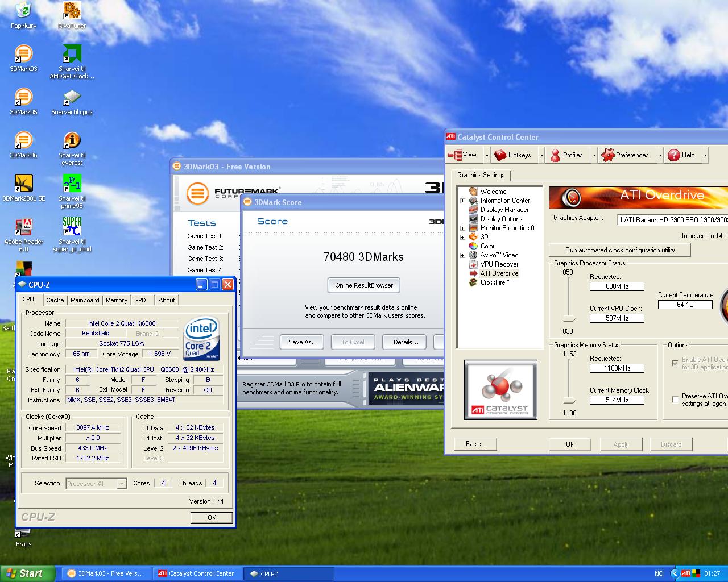
Task: Click the Requested 830MHz field
Action: point(617,286)
